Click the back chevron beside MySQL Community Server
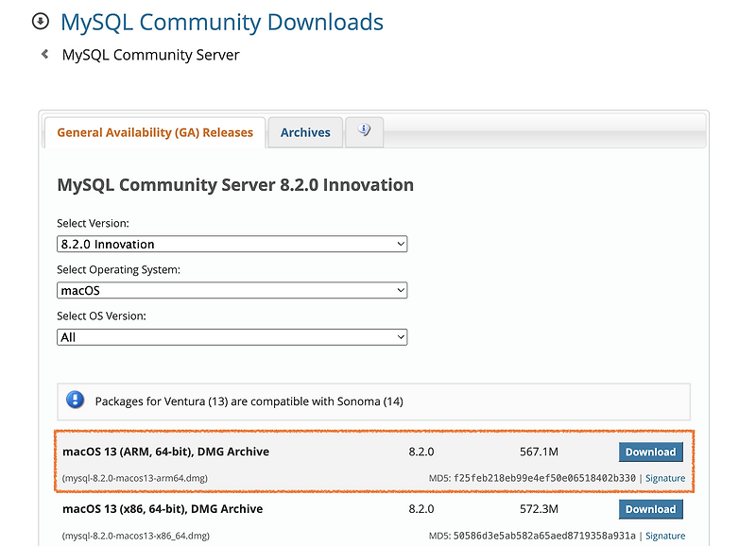 pos(44,55)
